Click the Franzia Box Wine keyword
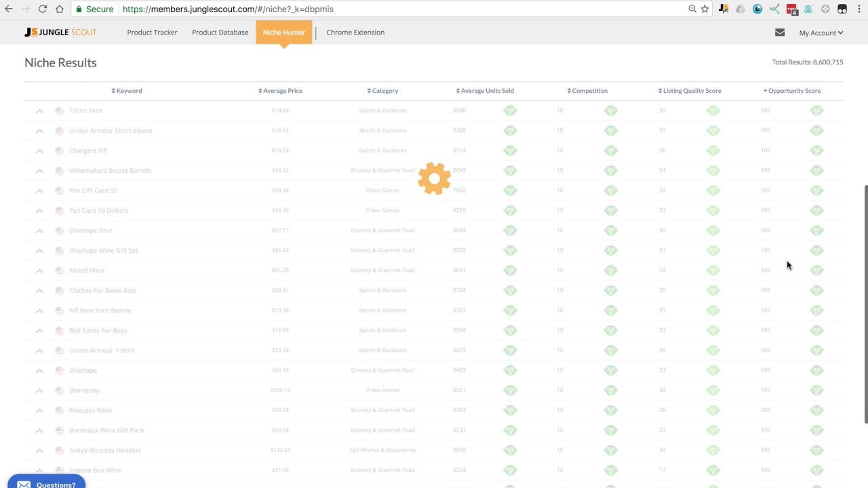868x488 pixels. pos(95,470)
